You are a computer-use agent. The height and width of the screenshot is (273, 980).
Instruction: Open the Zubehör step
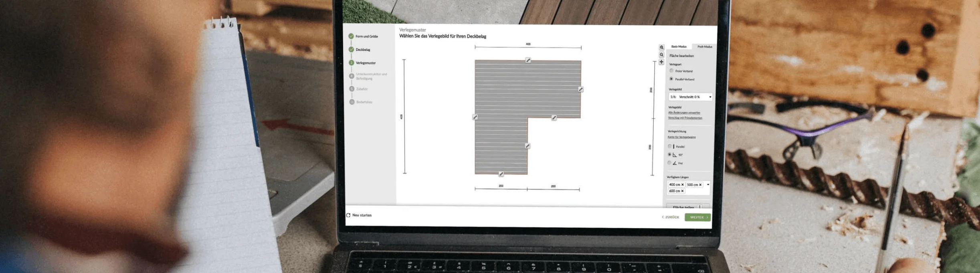[362, 89]
